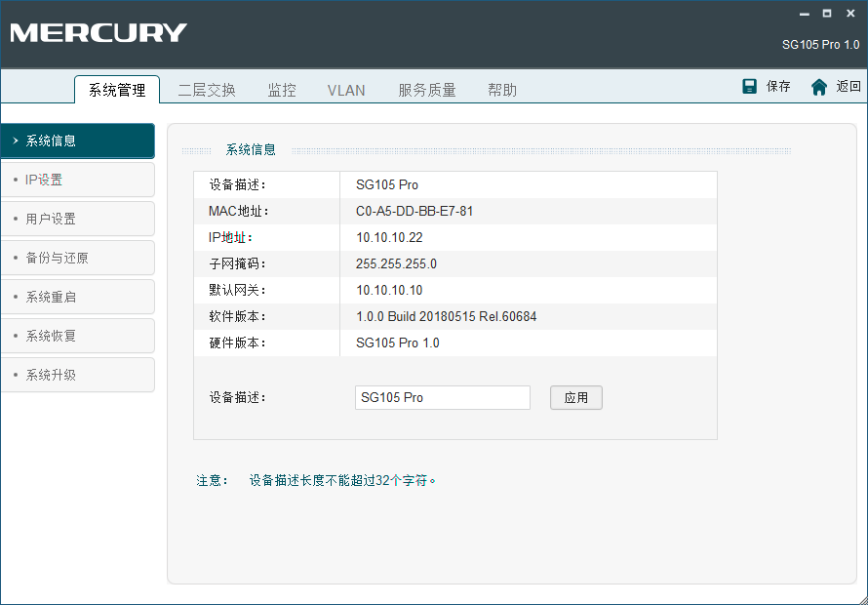
Task: Open the VLAN tab
Action: point(346,91)
